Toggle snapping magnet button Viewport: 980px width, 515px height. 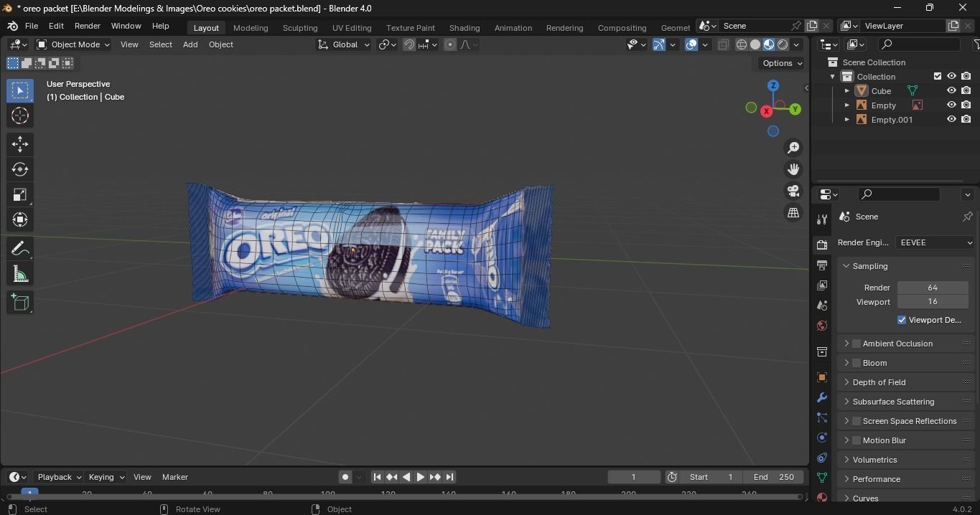pos(409,44)
